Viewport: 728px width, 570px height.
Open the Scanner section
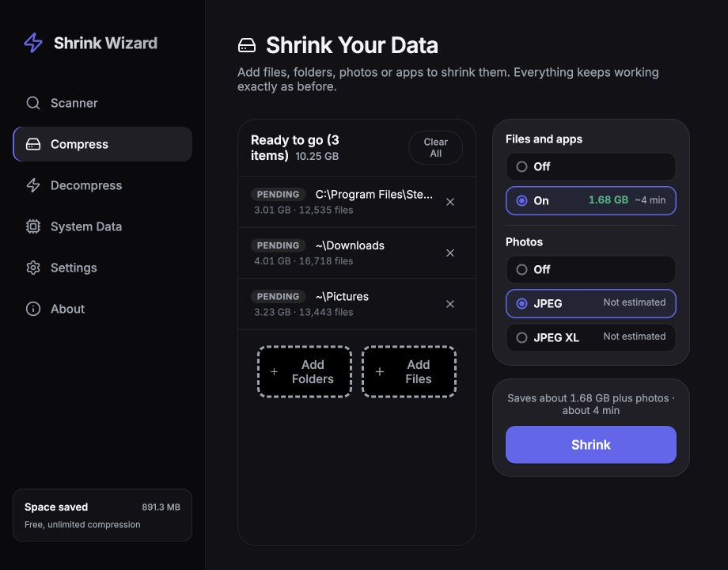pyautogui.click(x=103, y=103)
